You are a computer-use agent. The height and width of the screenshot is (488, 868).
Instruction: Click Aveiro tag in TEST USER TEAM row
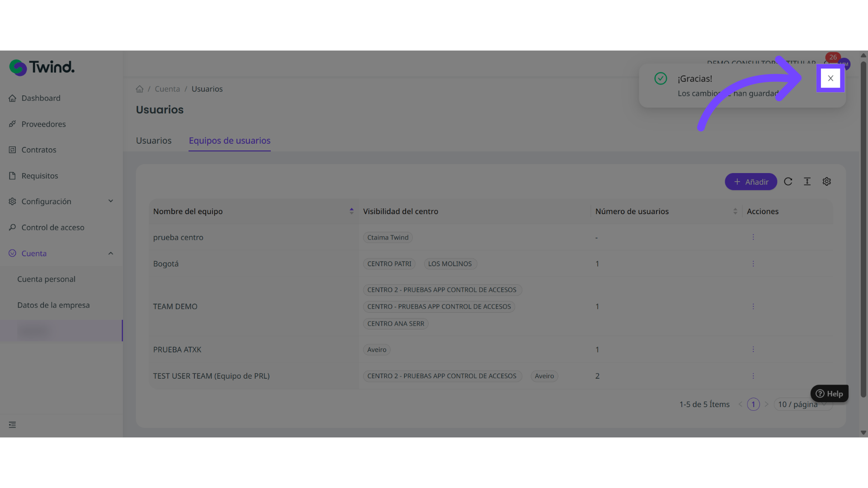[x=544, y=376]
